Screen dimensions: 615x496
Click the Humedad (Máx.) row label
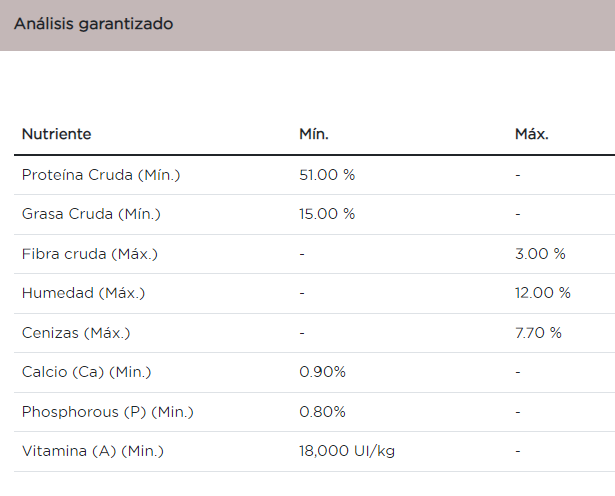coord(83,293)
